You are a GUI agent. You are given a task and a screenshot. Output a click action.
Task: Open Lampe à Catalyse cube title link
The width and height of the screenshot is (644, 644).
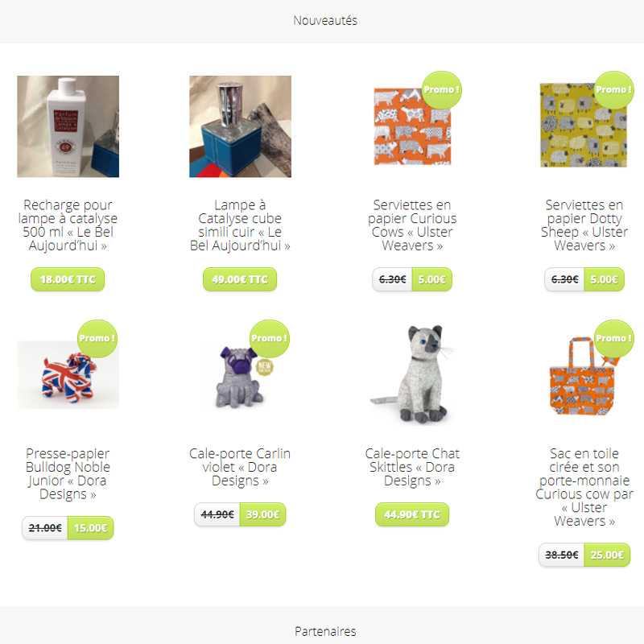[240, 225]
